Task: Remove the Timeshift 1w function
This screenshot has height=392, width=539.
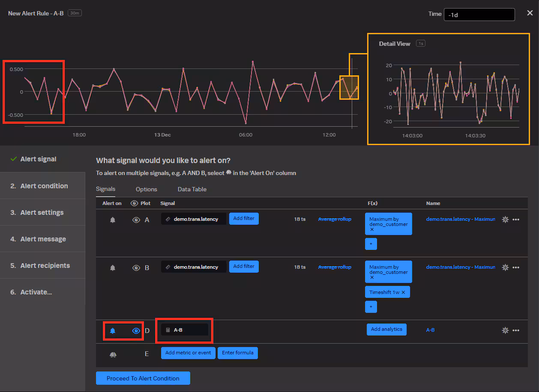Action: click(x=403, y=292)
